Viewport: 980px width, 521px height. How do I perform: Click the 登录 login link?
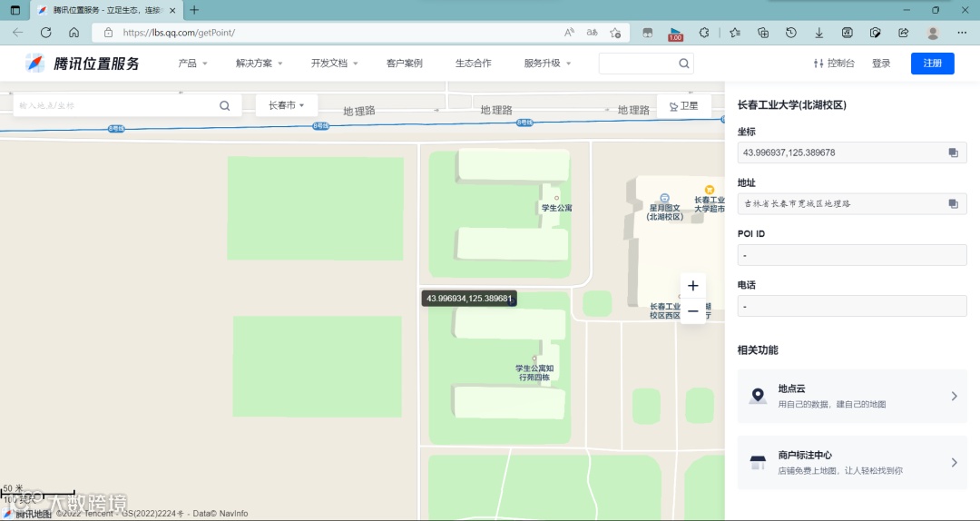pyautogui.click(x=881, y=64)
